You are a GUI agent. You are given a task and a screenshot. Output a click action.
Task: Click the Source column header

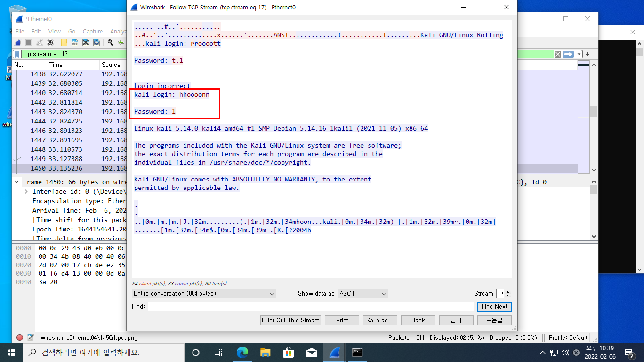(113, 65)
